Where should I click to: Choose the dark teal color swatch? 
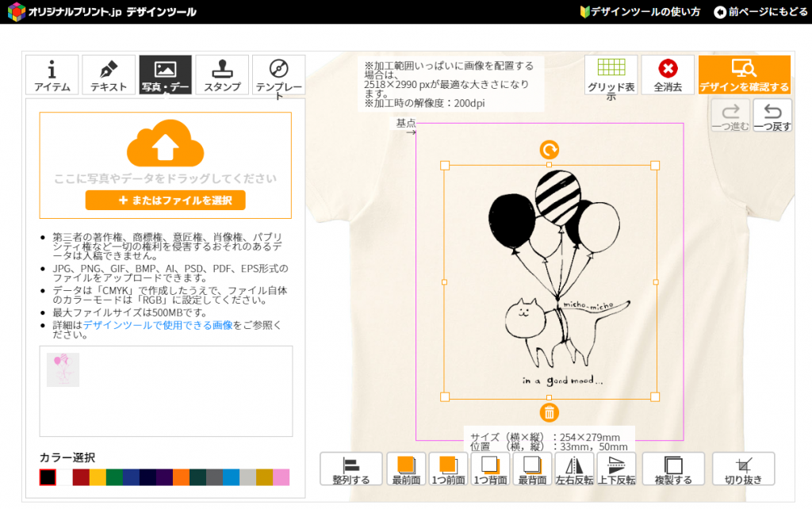point(197,477)
